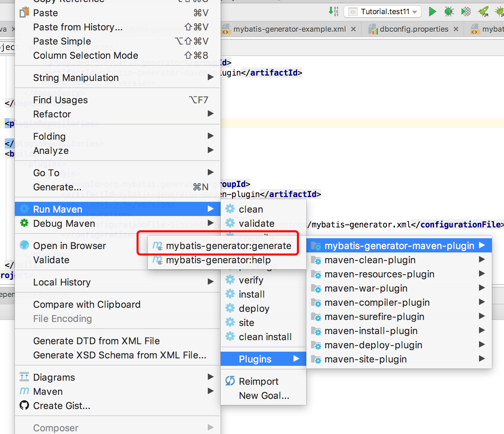Click the maven-clean-plugin folder icon
This screenshot has height=434, width=504.
[316, 260]
